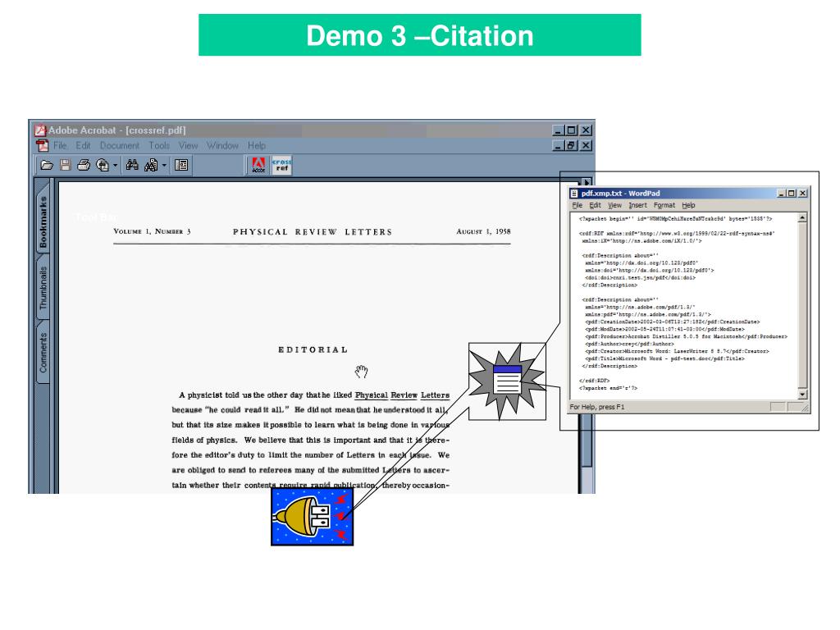
Task: Click inside the WordPad XMP text area
Action: [x=683, y=306]
